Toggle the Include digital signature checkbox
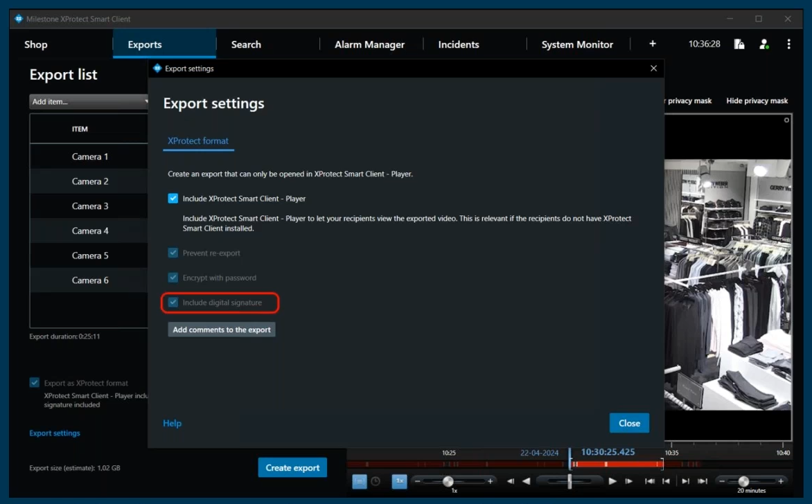The image size is (812, 504). (173, 303)
